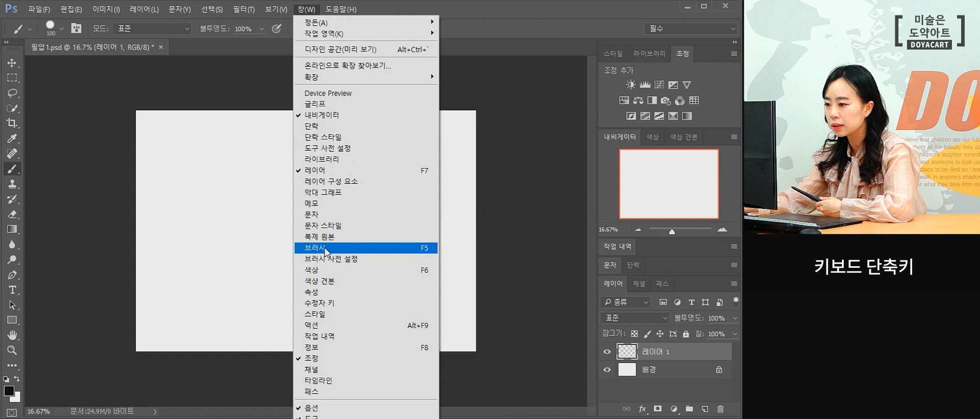Open the 모드 blending mode dropdown

(x=152, y=29)
